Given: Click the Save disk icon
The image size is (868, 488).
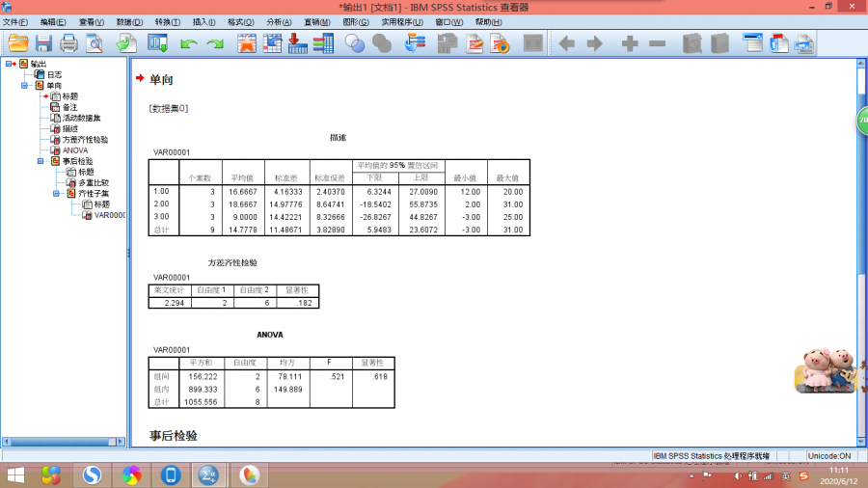Looking at the screenshot, I should 43,43.
